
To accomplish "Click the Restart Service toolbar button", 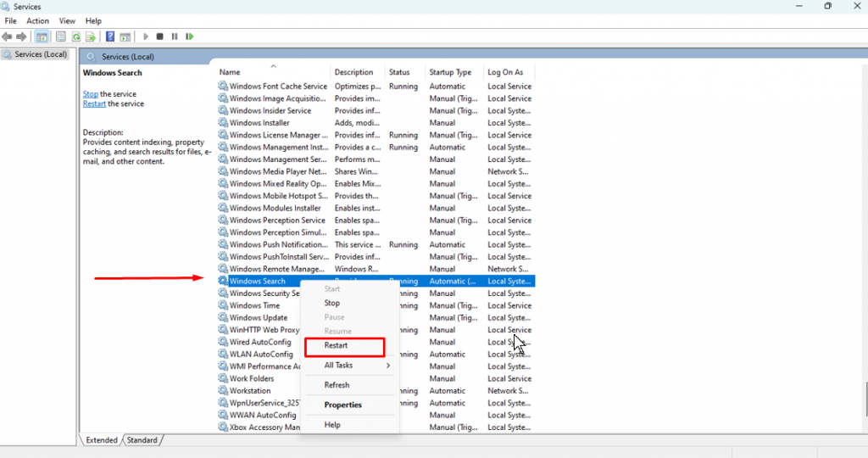I will (190, 36).
